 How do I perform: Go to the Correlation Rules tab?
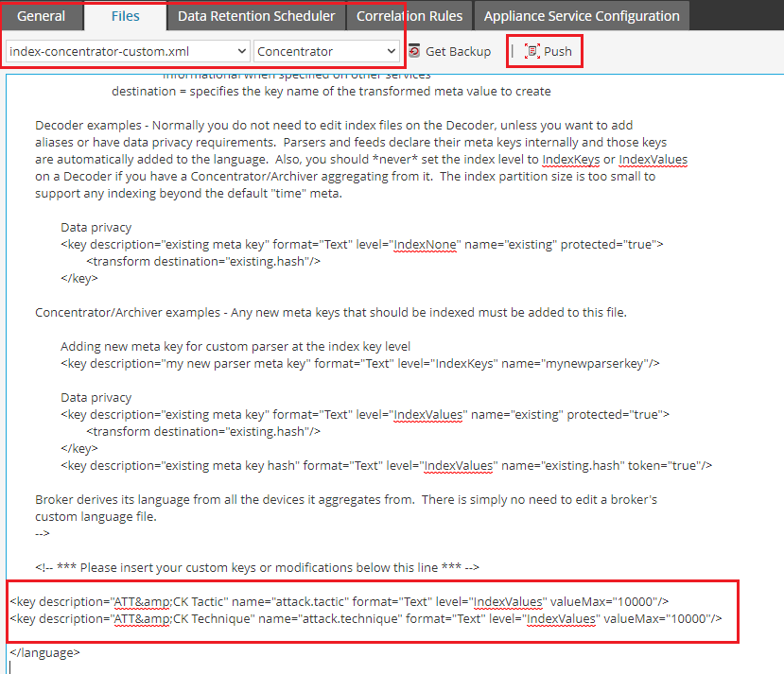(409, 16)
